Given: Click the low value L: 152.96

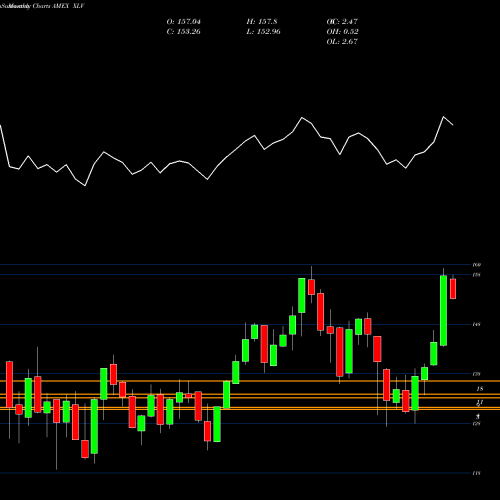Looking at the screenshot, I should pos(264,32).
